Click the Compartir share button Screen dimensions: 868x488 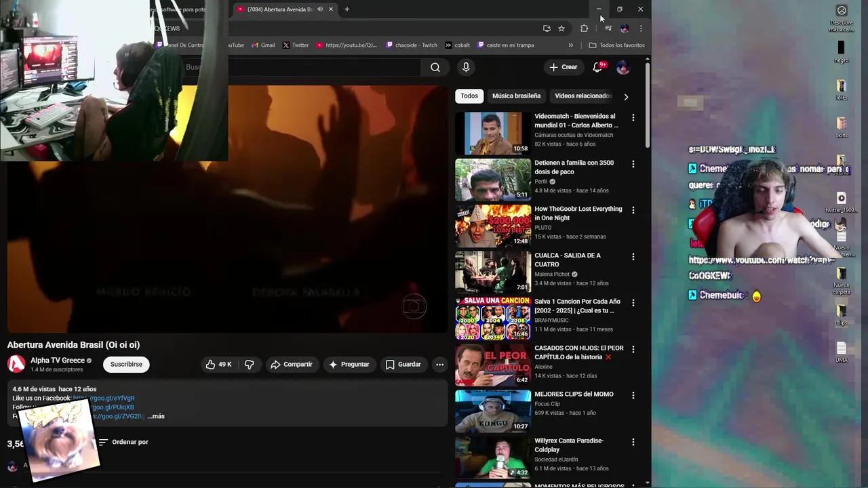tap(292, 365)
